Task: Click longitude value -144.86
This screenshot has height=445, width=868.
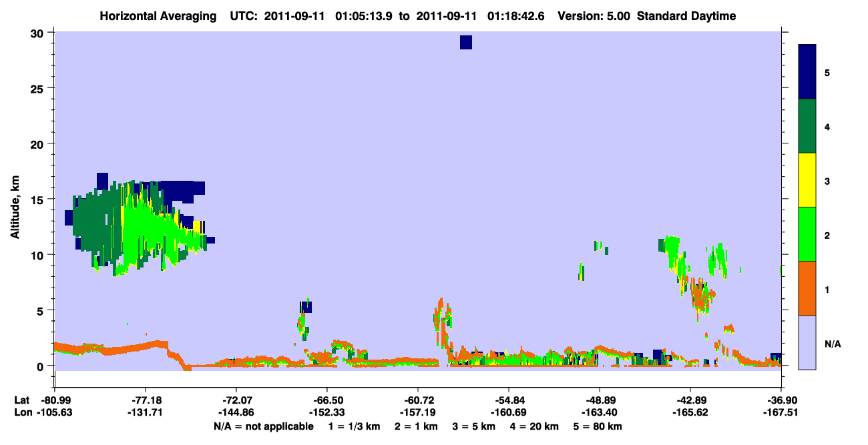Action: click(236, 412)
